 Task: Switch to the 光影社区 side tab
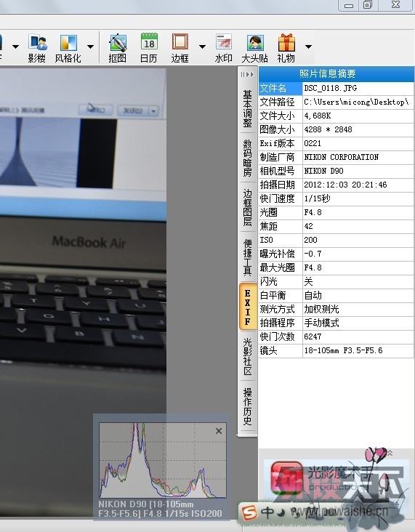pos(247,357)
